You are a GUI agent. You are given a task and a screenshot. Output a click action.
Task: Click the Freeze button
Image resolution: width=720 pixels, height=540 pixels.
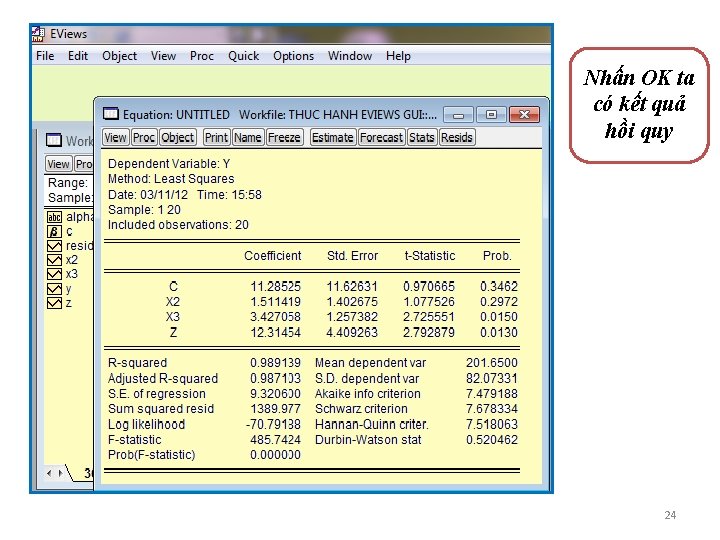(284, 137)
